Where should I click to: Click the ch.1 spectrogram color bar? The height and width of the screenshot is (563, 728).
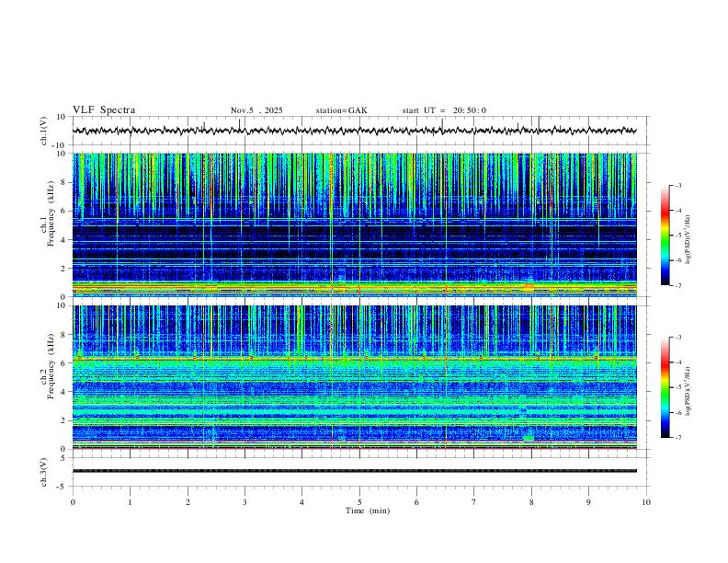click(x=665, y=236)
